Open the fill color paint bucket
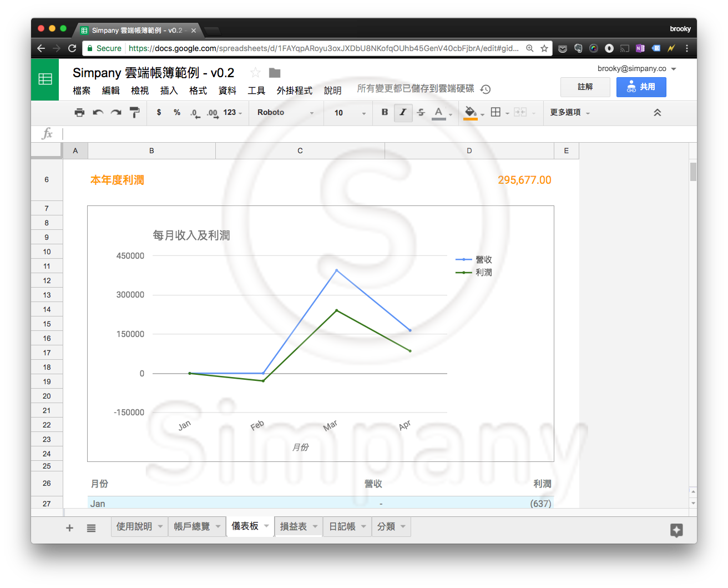728x588 pixels. click(x=471, y=112)
